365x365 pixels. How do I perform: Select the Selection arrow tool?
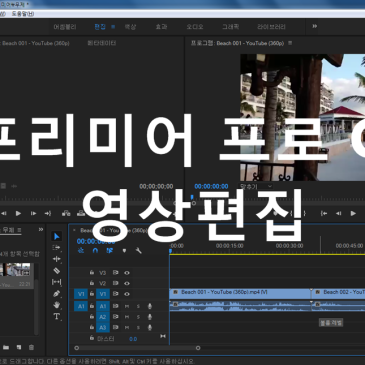tap(57, 236)
